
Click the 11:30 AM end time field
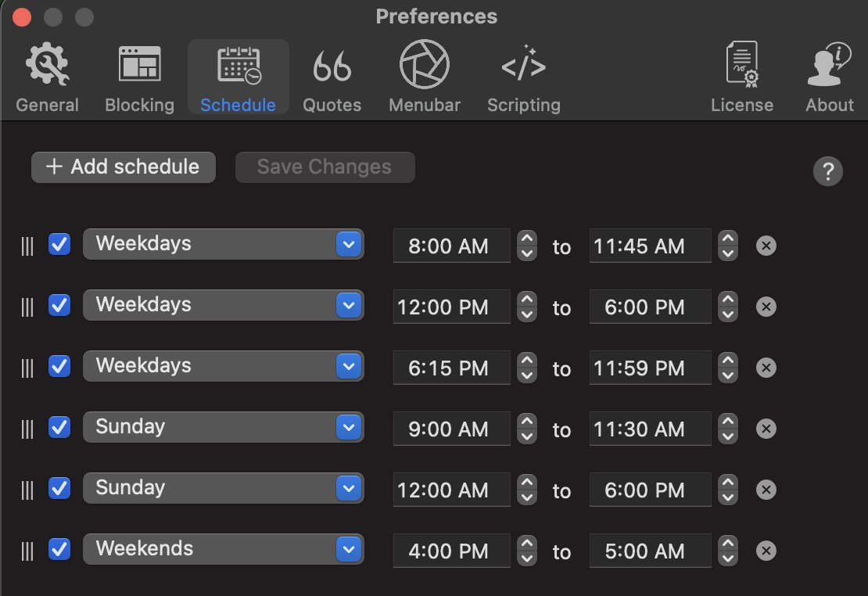[651, 429]
